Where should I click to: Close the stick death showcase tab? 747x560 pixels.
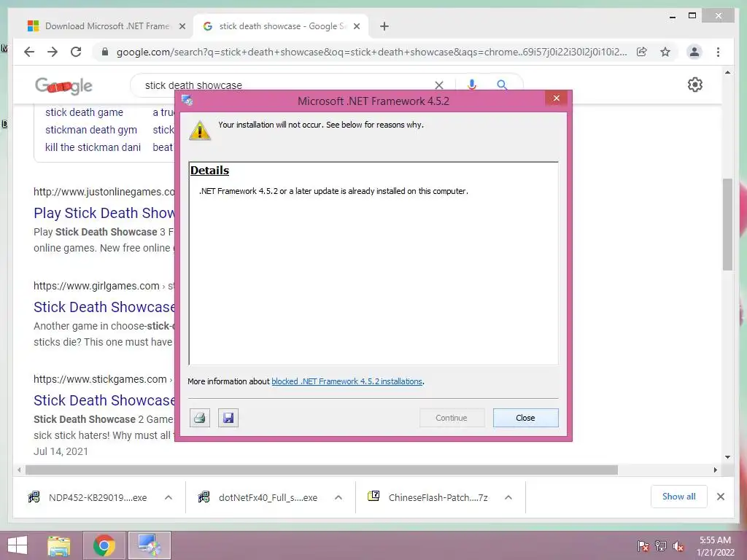[x=357, y=26]
